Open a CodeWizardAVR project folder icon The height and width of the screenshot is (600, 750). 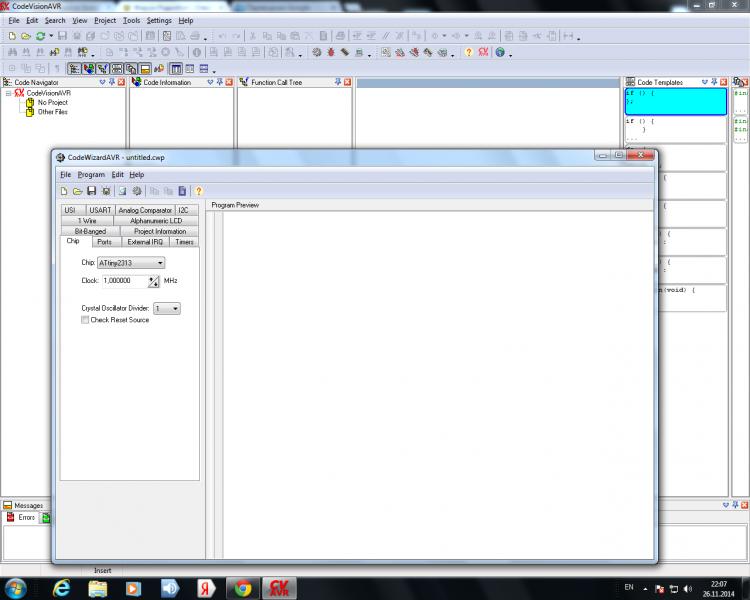coord(77,191)
